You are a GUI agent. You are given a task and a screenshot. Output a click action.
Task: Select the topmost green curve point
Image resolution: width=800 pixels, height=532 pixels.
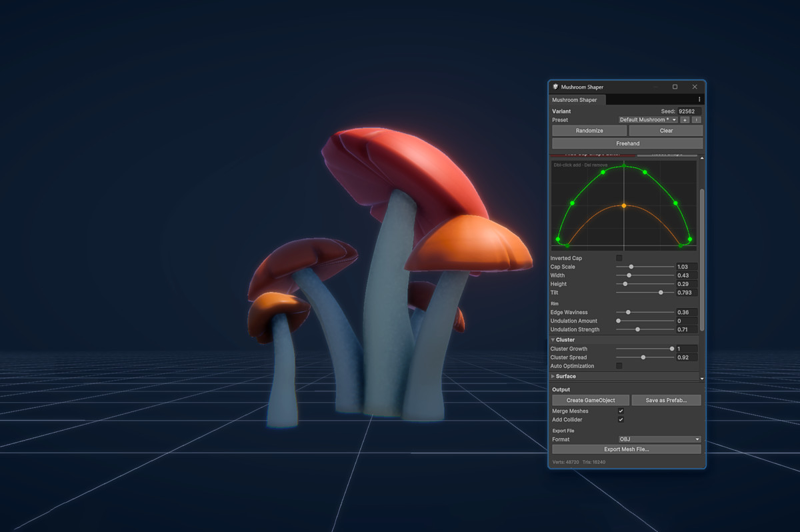point(624,165)
